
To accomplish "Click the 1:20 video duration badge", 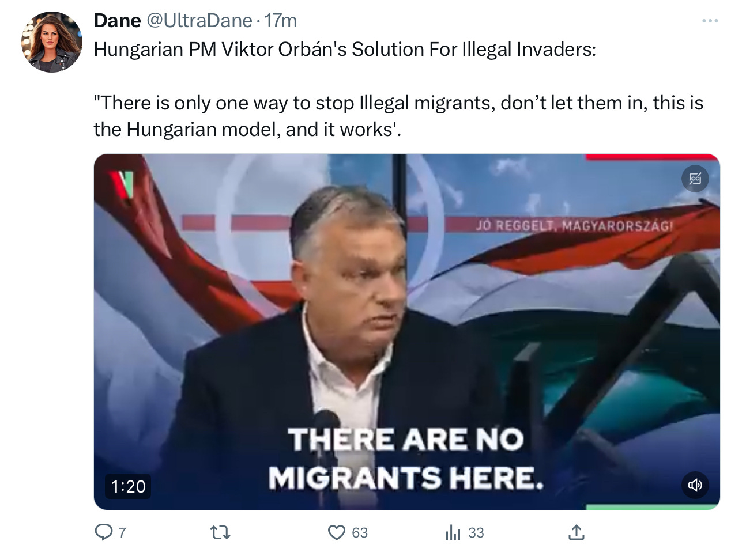I will [128, 486].
